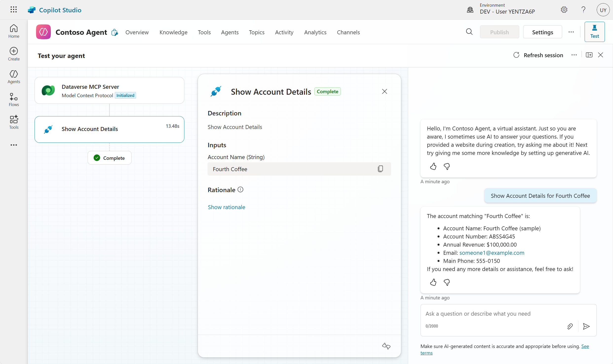Open the Analytics tab
Viewport: 613px width, 364px height.
click(x=315, y=32)
